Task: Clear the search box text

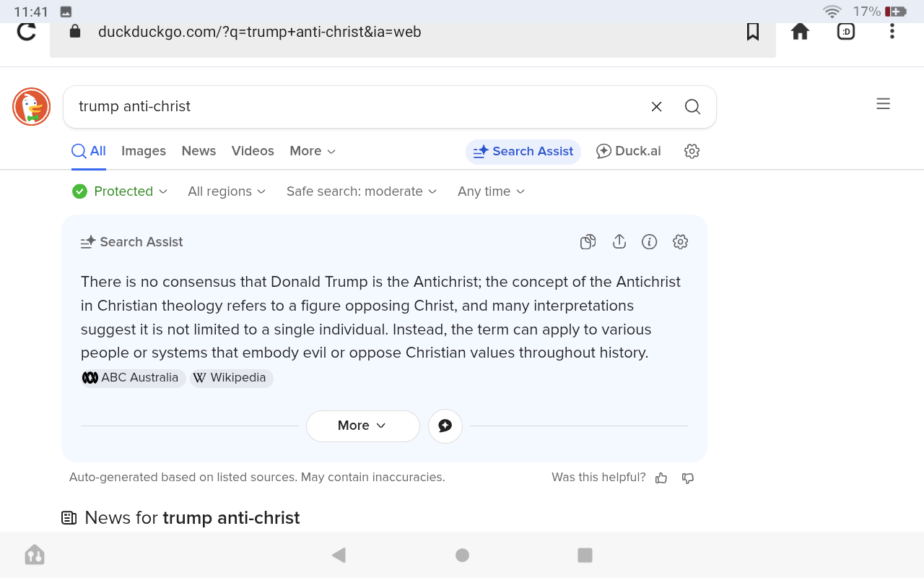Action: tap(656, 107)
